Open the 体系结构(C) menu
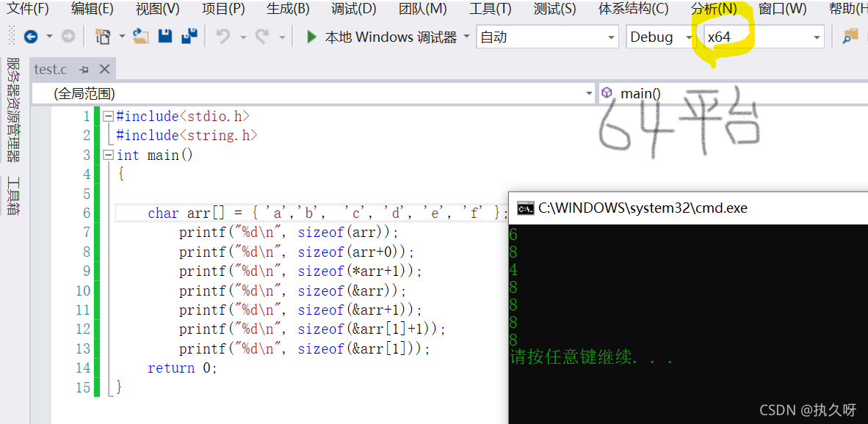 (633, 8)
